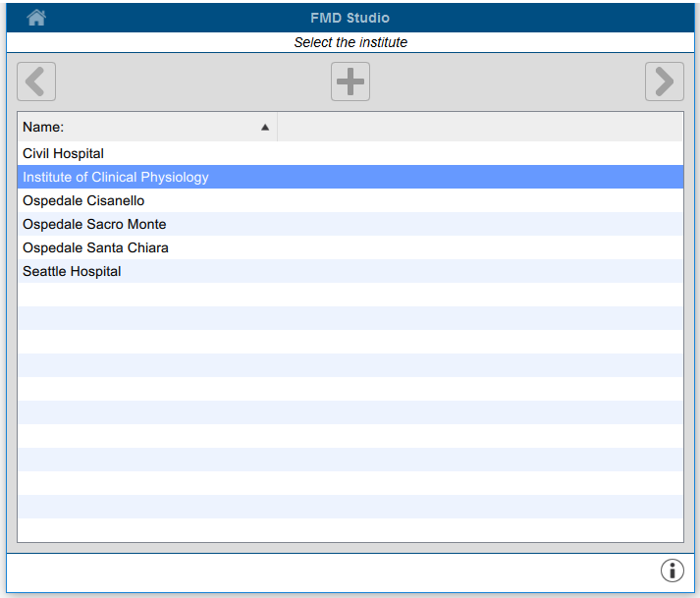Click the empty column header beside Name
The width and height of the screenshot is (700, 598).
pos(479,127)
